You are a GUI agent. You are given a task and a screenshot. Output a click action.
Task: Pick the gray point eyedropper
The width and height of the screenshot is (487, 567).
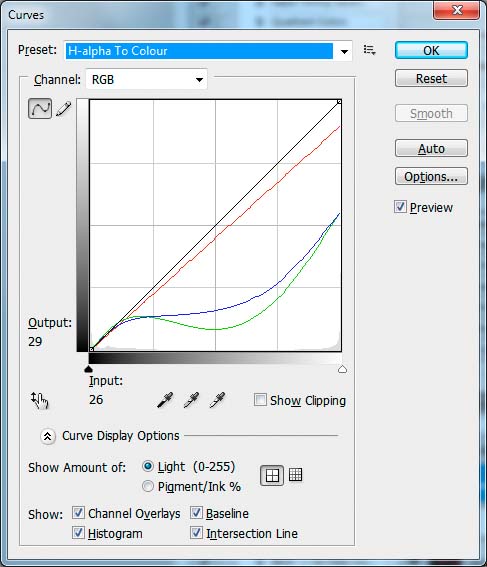[x=191, y=400]
